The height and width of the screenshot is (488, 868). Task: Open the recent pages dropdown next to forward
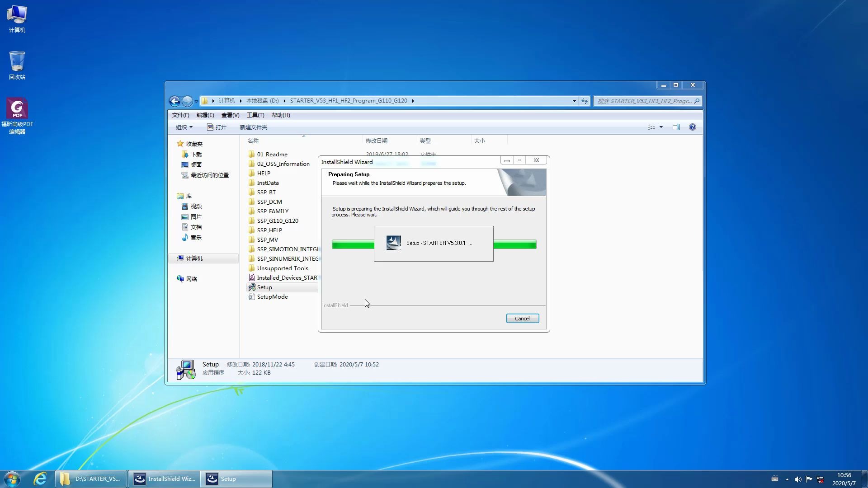196,102
